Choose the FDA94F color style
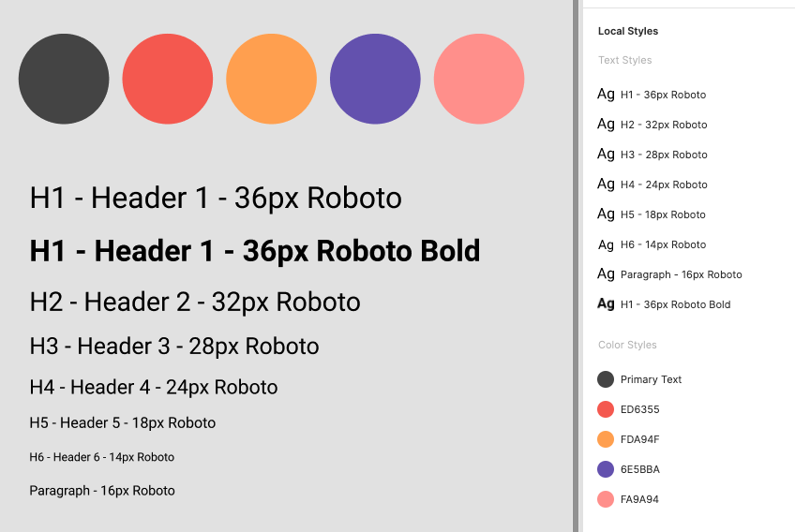Image resolution: width=795 pixels, height=532 pixels. tap(628, 438)
